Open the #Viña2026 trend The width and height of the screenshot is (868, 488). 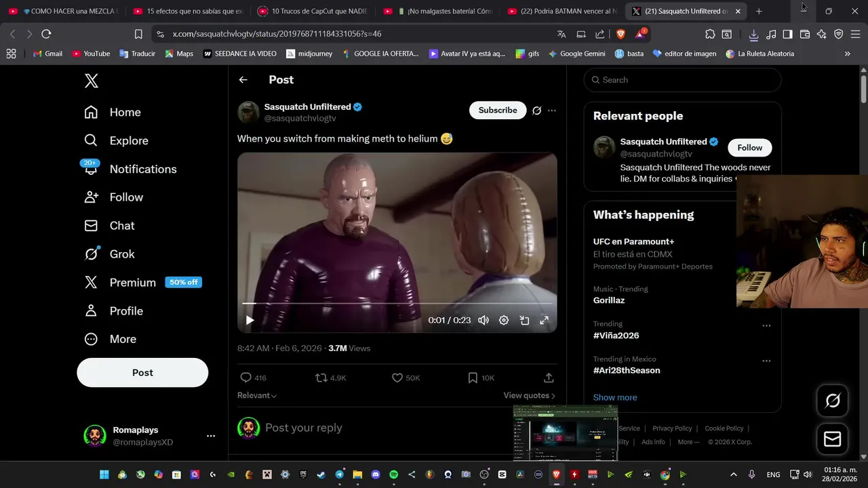click(x=616, y=335)
